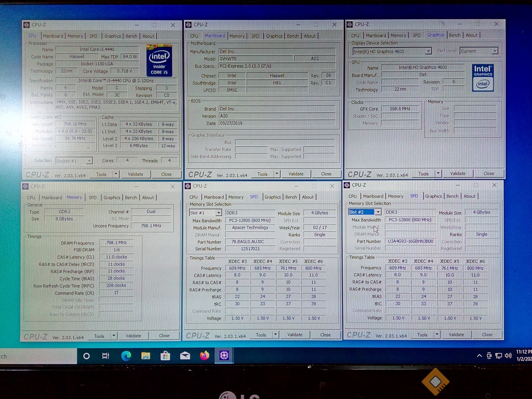Click Validate in Memory window
Image resolution: width=532 pixels, height=399 pixels.
(x=133, y=336)
